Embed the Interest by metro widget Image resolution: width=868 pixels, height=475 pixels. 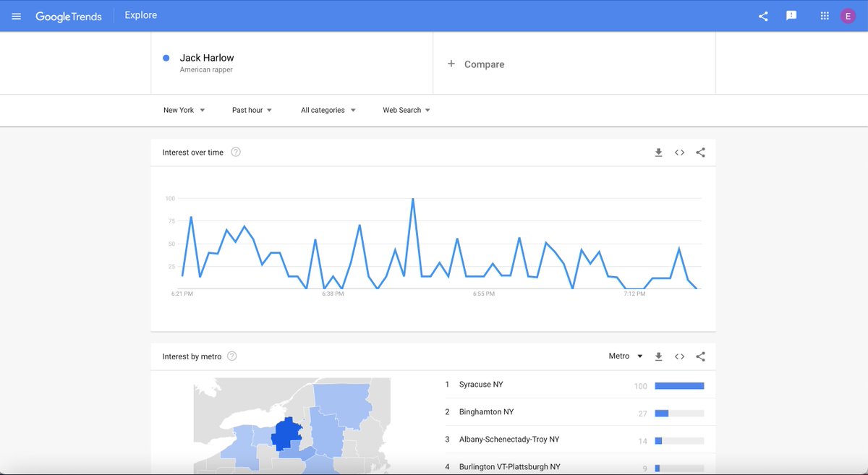[x=679, y=356]
